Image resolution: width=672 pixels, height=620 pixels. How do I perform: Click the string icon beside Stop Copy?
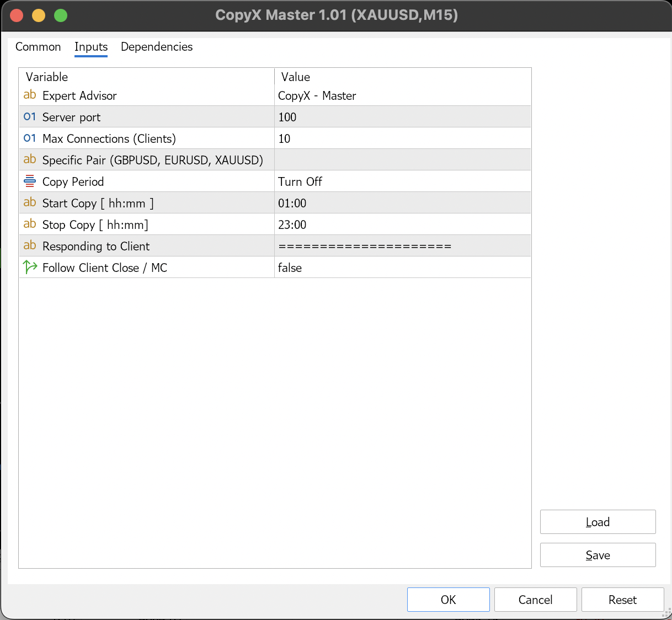coord(30,225)
